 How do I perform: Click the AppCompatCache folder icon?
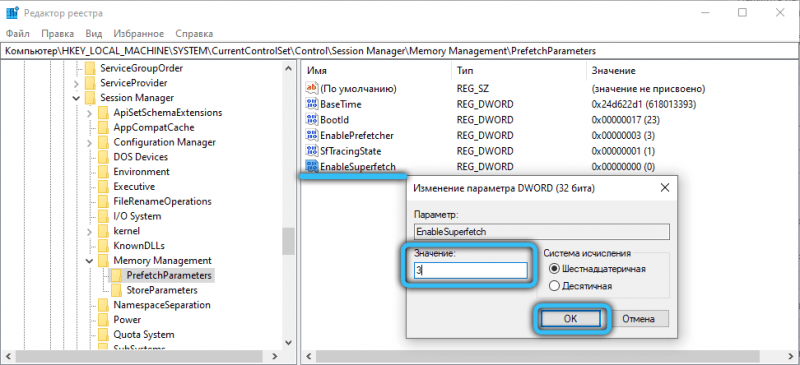coord(104,127)
